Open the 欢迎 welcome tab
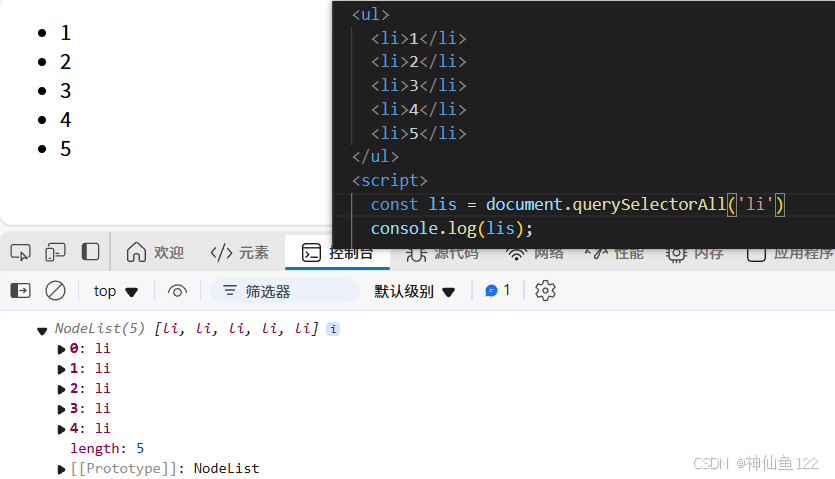Image resolution: width=835 pixels, height=479 pixels. 155,252
